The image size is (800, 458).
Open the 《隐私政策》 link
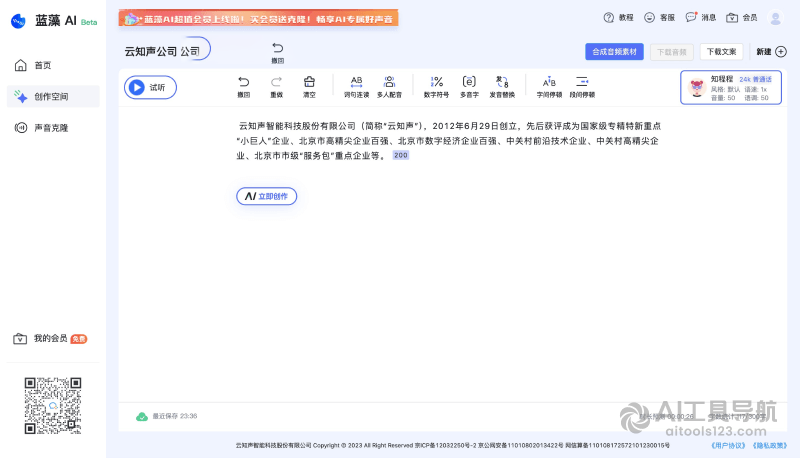point(769,445)
